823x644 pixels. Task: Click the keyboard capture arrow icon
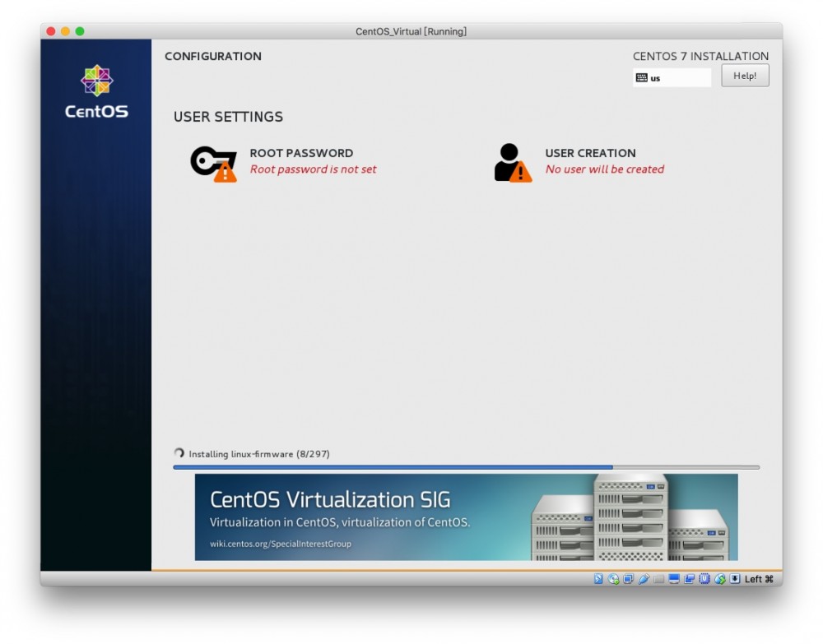[x=735, y=578]
